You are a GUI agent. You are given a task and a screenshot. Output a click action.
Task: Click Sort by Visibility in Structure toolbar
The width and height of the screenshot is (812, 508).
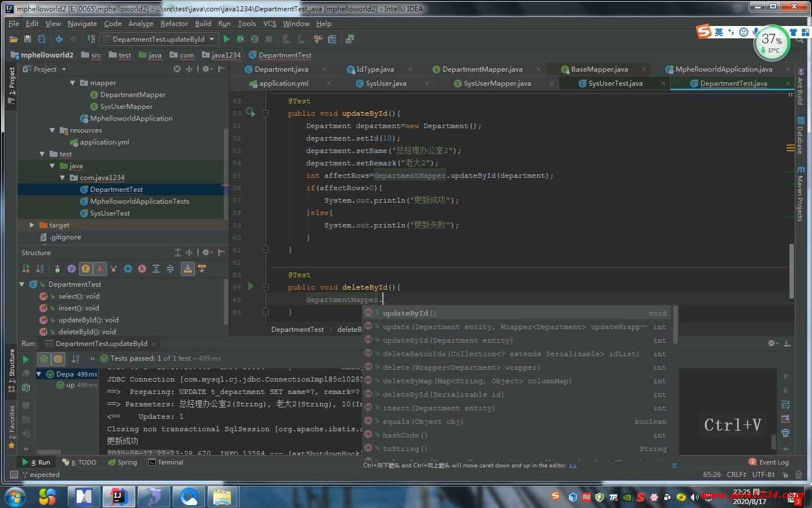[25, 269]
